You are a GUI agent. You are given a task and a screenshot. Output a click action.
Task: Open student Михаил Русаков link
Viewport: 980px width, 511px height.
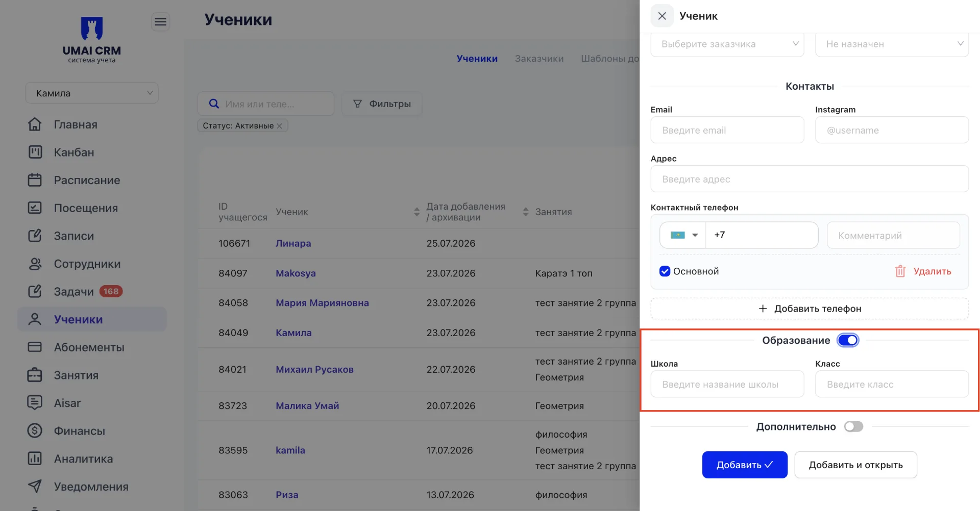pyautogui.click(x=314, y=369)
